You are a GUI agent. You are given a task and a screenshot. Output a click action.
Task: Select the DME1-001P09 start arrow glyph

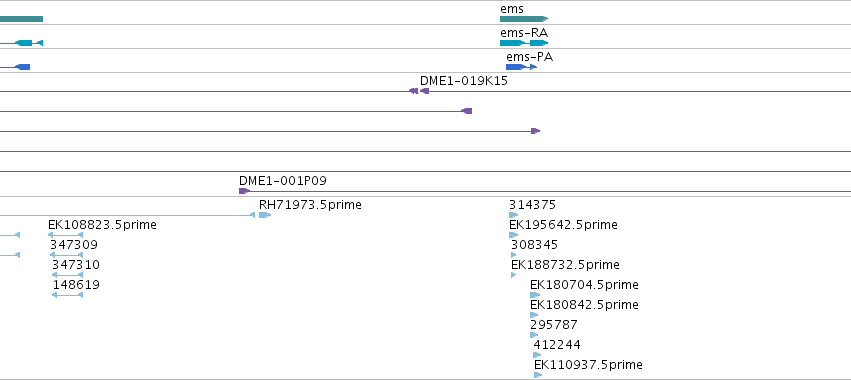click(x=244, y=191)
